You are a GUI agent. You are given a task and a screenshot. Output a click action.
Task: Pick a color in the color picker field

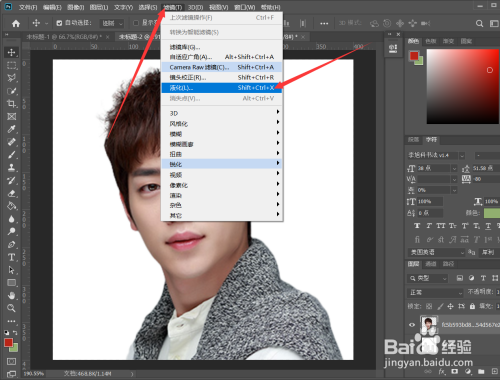point(463,87)
